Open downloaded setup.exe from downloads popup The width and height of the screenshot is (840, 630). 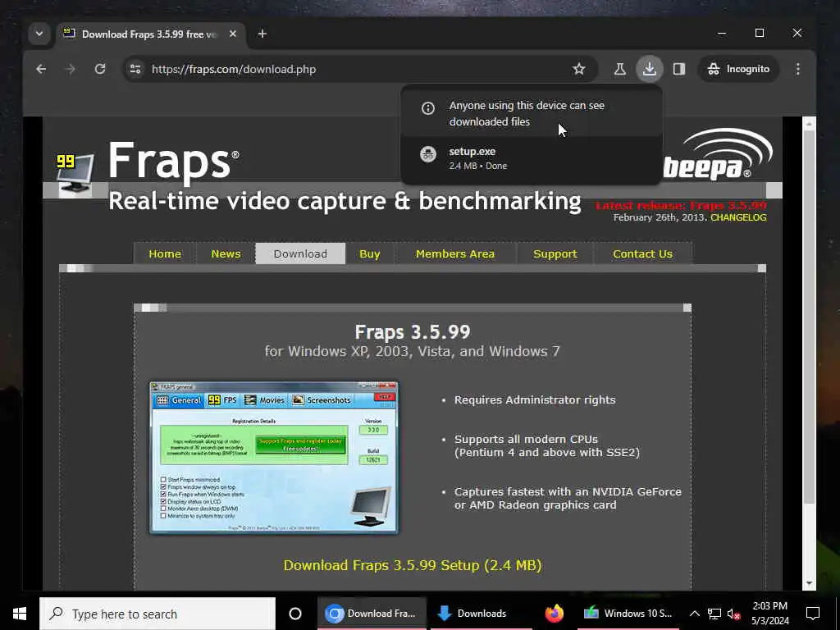tap(531, 158)
